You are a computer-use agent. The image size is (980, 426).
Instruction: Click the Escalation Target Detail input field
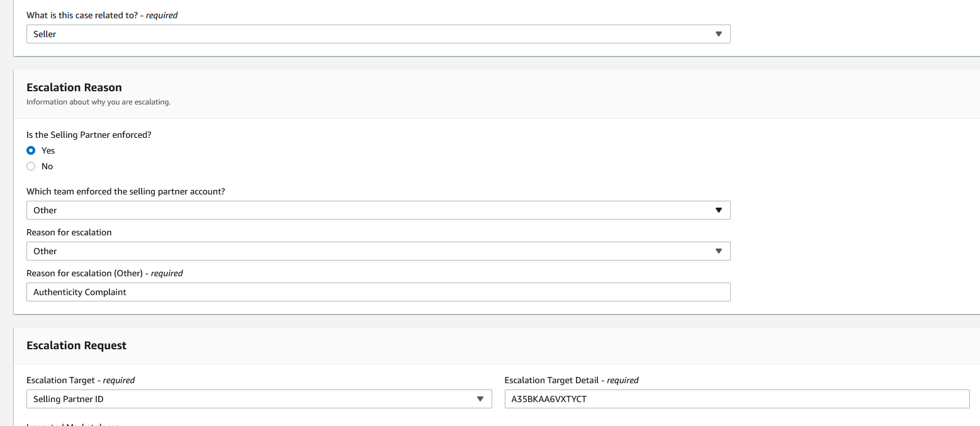point(736,399)
